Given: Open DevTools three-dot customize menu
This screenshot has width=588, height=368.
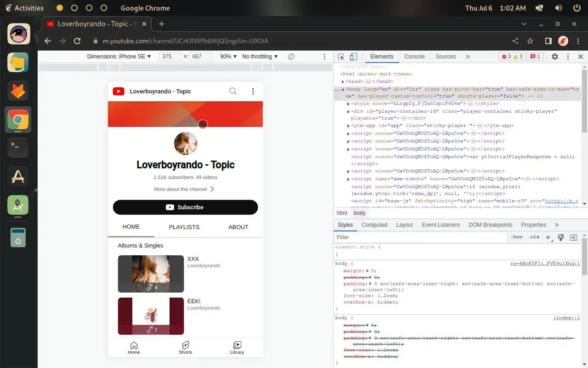Looking at the screenshot, I should point(568,57).
